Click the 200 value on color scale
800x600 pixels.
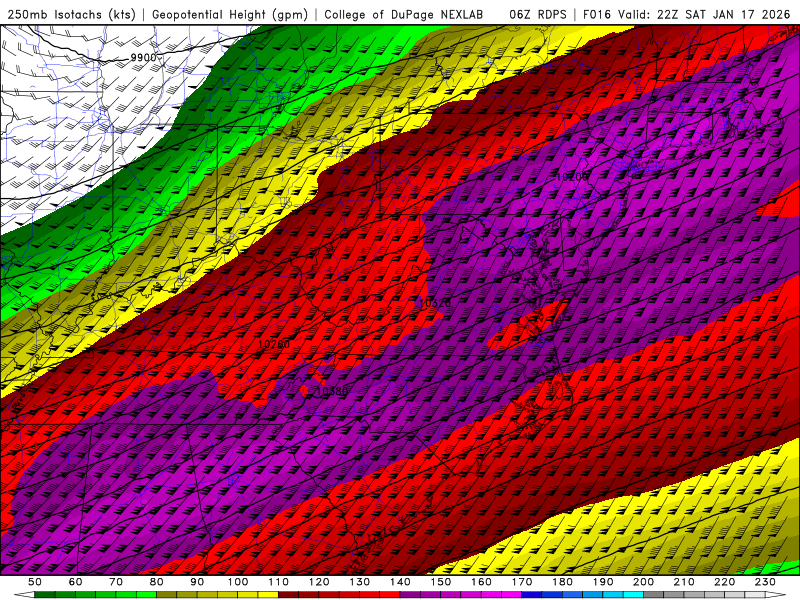click(643, 582)
